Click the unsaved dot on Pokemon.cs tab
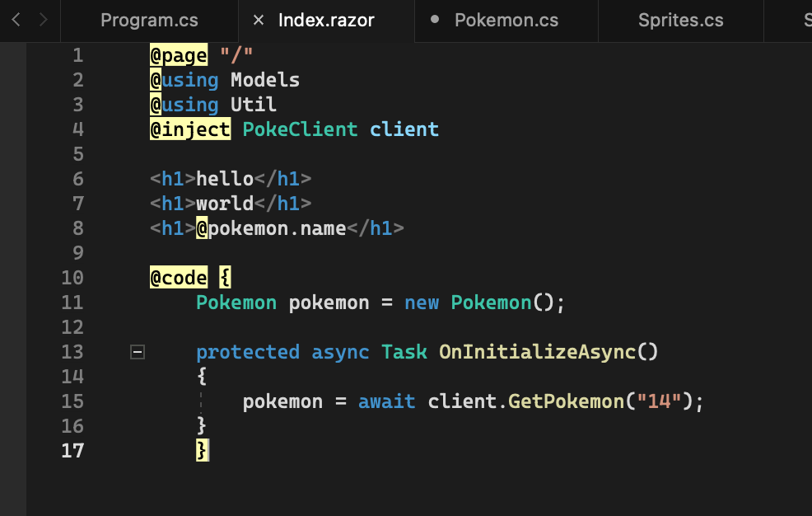Viewport: 812px width, 516px height. (x=435, y=20)
